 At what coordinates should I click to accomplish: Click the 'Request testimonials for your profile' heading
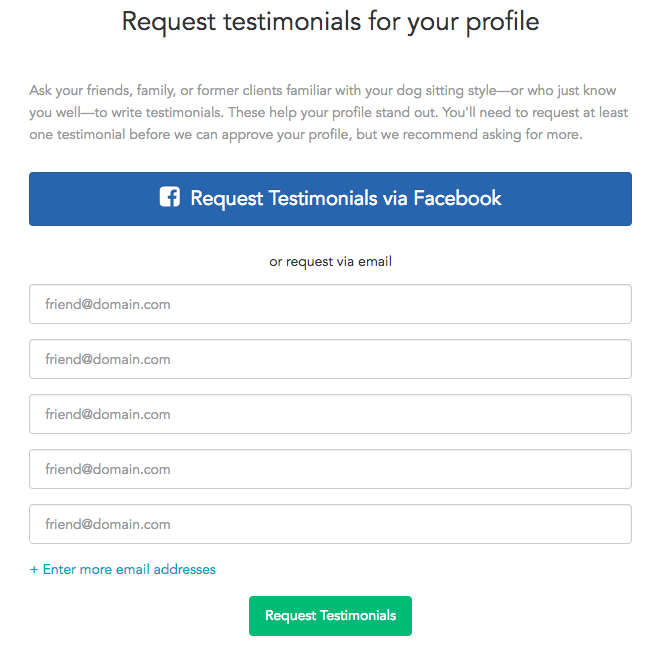[330, 22]
